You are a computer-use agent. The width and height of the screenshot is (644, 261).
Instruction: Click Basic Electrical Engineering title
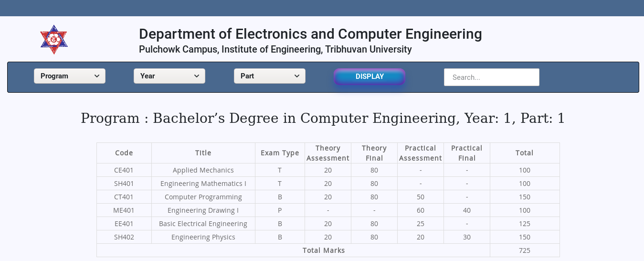click(203, 224)
